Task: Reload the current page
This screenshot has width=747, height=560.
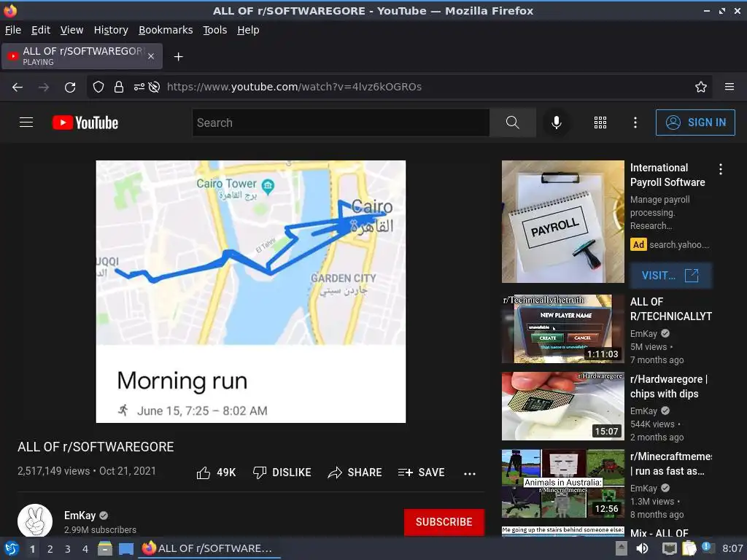Action: pos(70,87)
